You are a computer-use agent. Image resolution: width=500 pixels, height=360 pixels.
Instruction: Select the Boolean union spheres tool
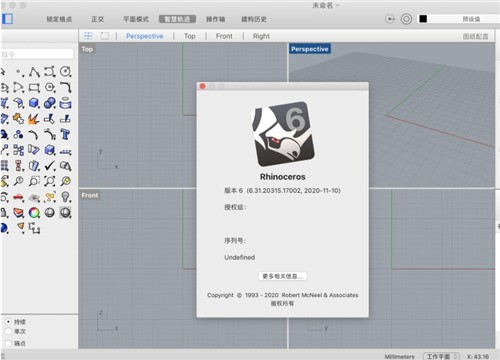(x=50, y=103)
